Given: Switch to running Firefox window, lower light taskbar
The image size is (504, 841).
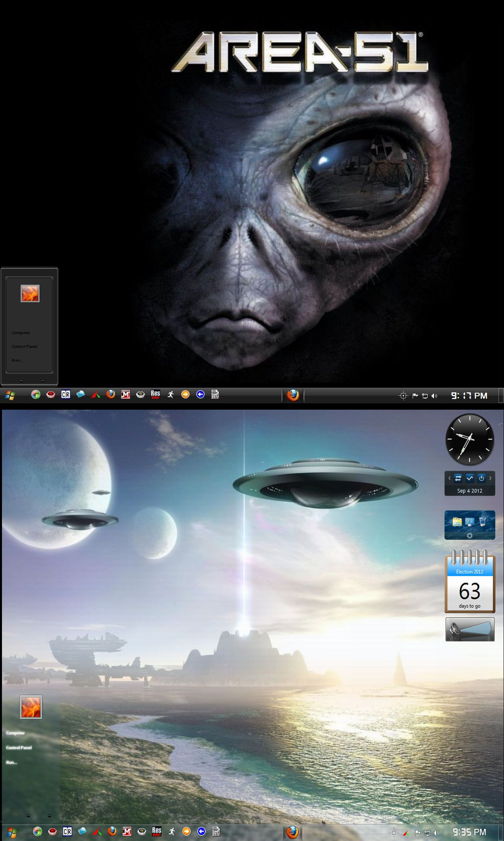Looking at the screenshot, I should coord(292,832).
